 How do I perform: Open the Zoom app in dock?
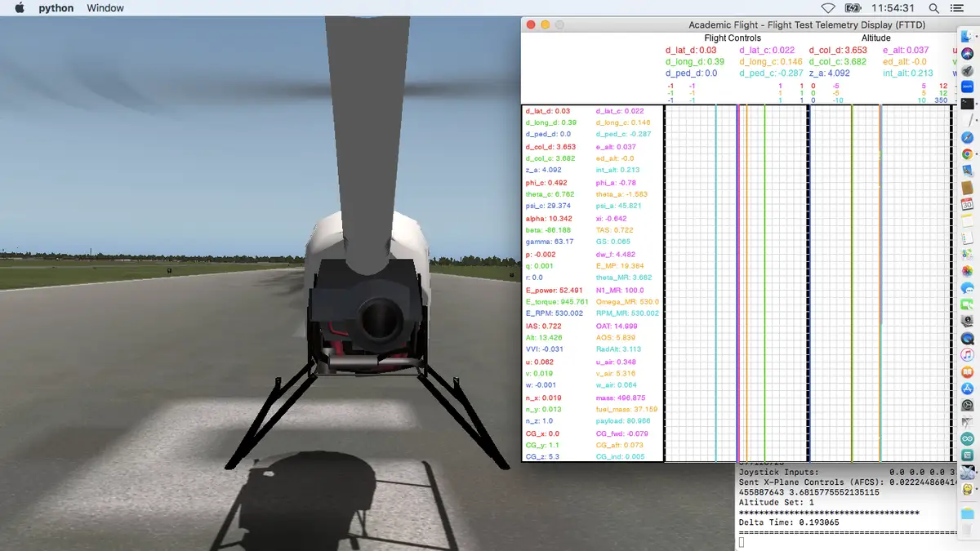(x=967, y=87)
